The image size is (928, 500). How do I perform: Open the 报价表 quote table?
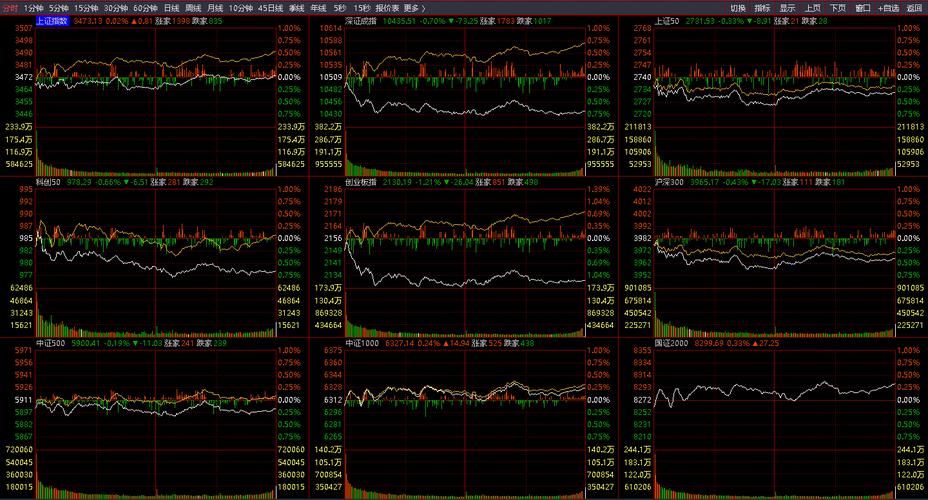[388, 7]
